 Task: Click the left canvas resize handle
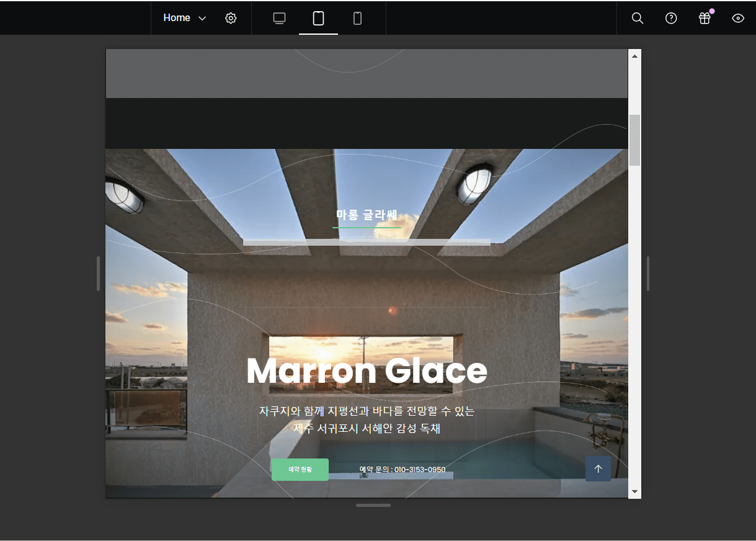[98, 274]
